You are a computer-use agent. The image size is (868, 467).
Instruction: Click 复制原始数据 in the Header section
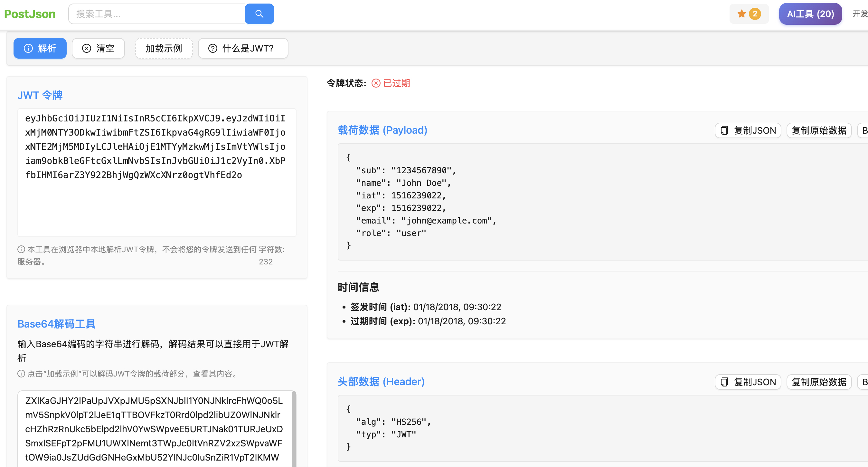tap(819, 382)
